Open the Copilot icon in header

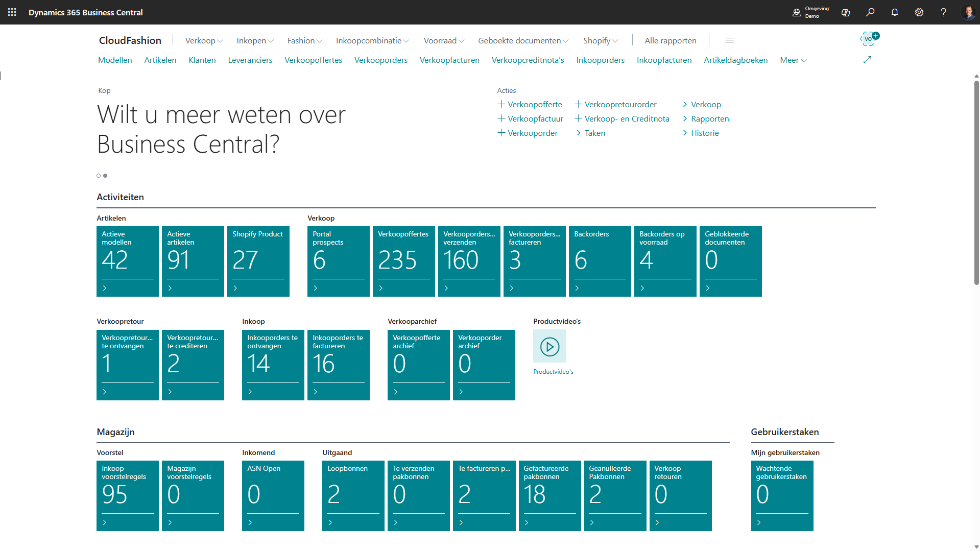pos(846,12)
